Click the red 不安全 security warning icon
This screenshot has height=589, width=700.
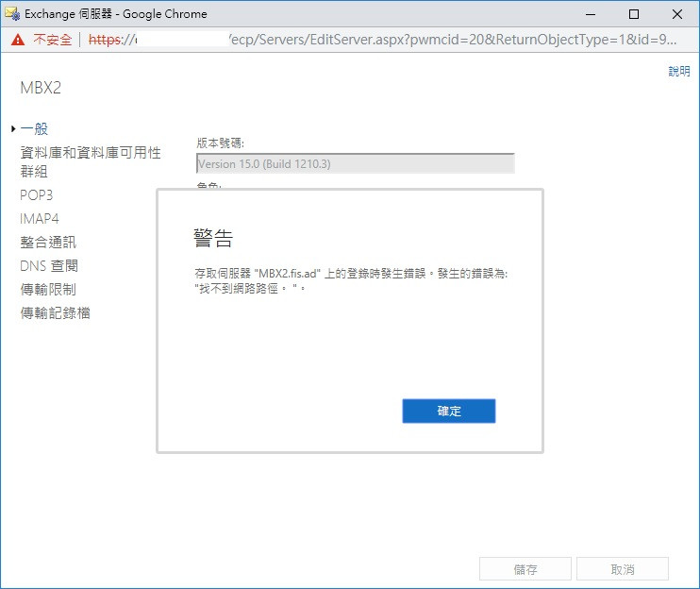[18, 40]
